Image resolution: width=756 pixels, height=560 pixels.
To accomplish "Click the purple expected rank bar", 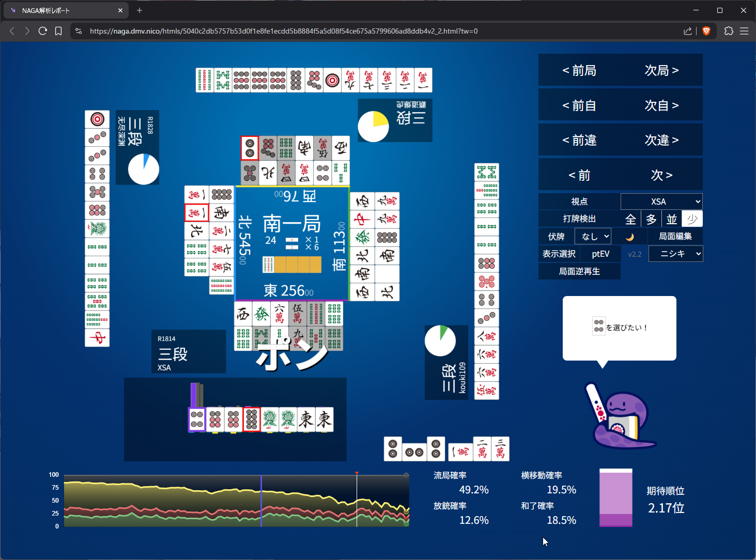I will click(615, 497).
